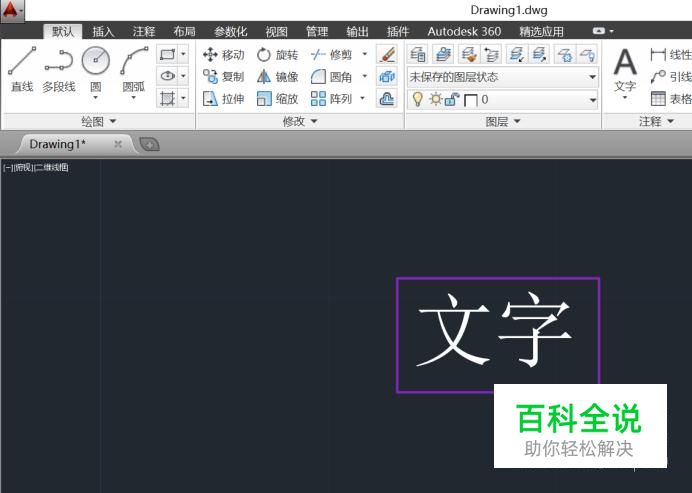
Task: Click the erase brush icon in Modify panel
Action: [387, 55]
